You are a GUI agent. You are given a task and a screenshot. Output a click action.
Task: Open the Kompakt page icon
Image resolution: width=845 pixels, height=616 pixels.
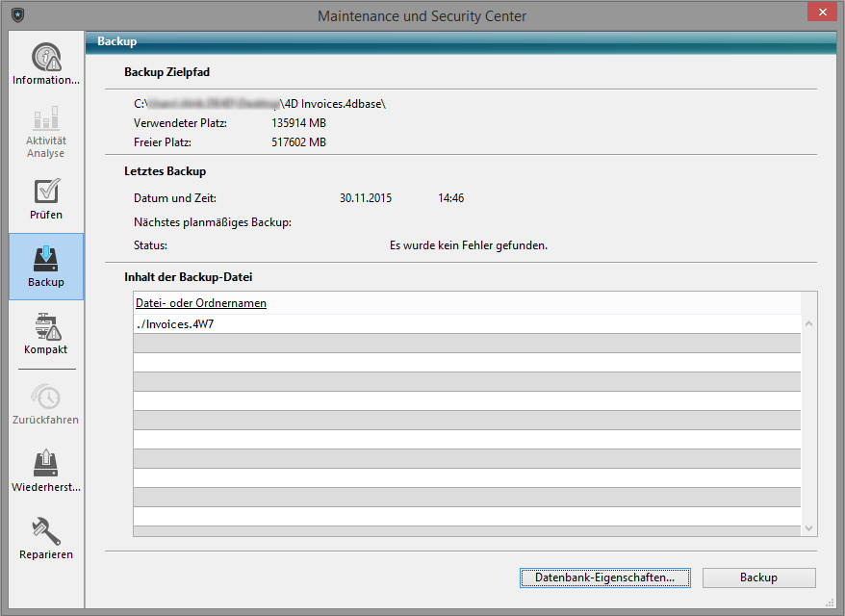coord(46,327)
